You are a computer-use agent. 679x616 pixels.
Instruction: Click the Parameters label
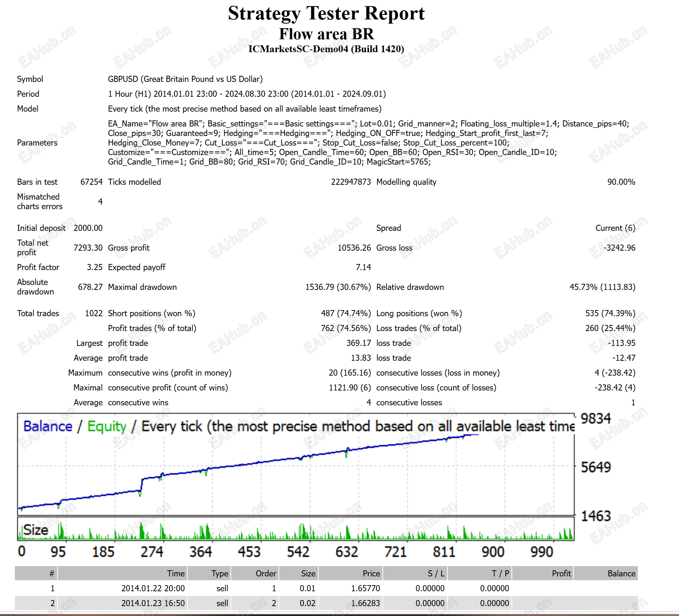37,142
